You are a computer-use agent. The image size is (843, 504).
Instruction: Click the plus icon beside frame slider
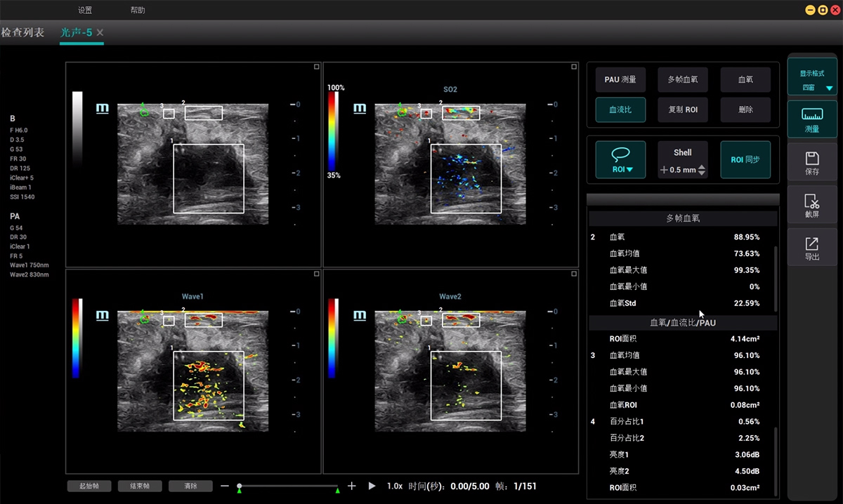[352, 486]
